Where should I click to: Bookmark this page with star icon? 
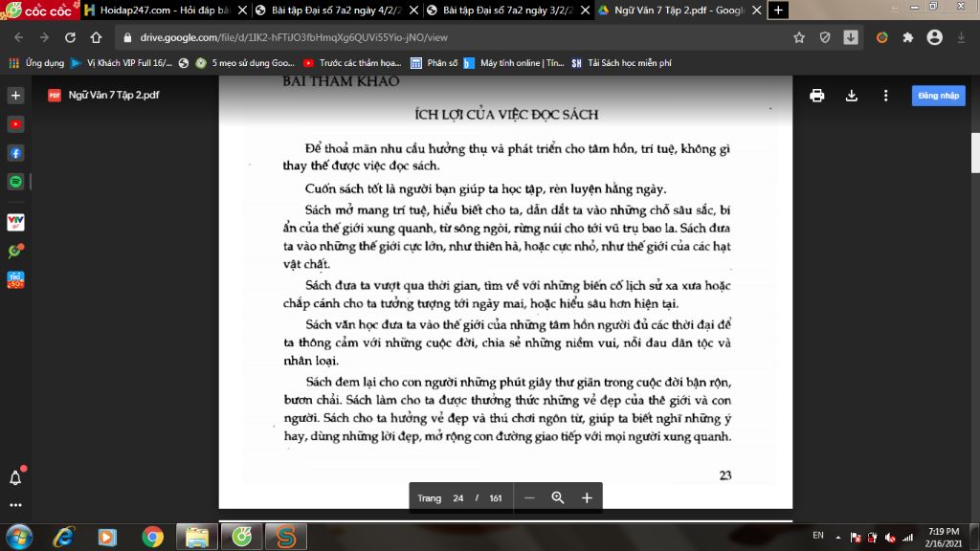[799, 37]
